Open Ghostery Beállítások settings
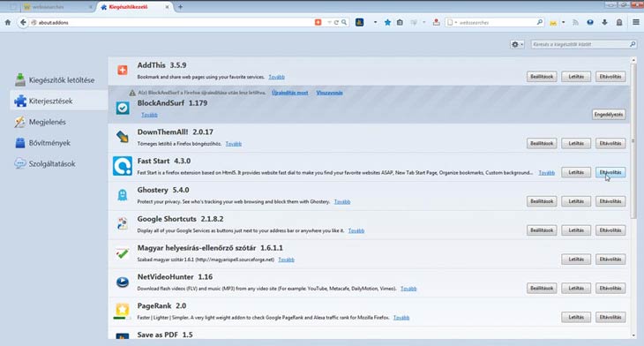Screen dimensions: 644x346 (x=542, y=201)
